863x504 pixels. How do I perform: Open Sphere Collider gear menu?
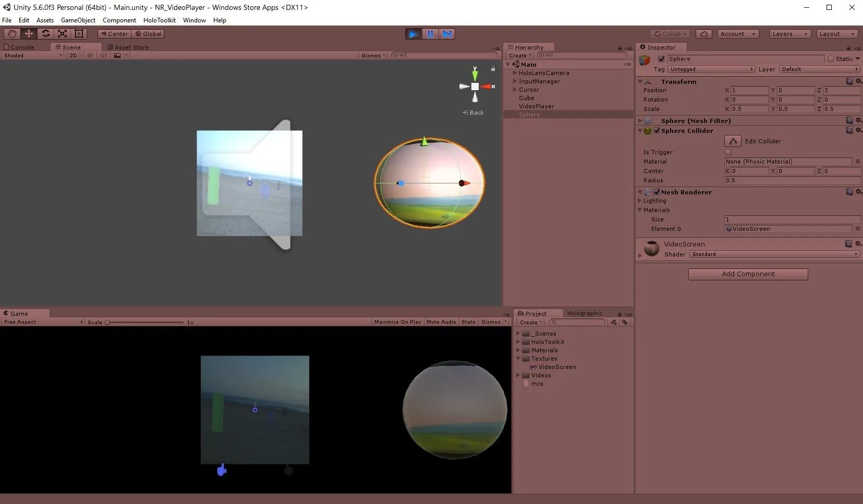[x=859, y=130]
